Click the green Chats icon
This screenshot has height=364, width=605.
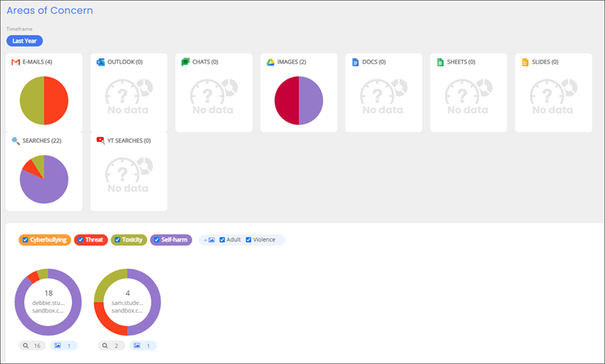(x=185, y=62)
